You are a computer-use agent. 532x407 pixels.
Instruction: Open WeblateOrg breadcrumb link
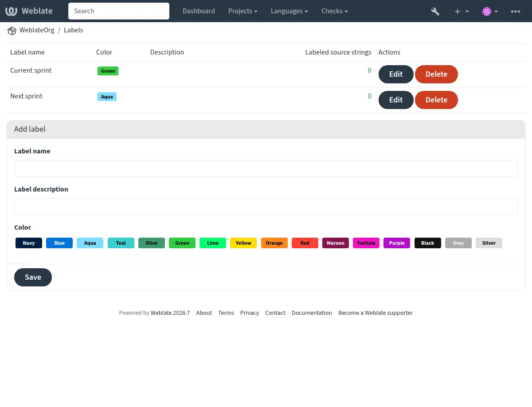[x=37, y=30]
